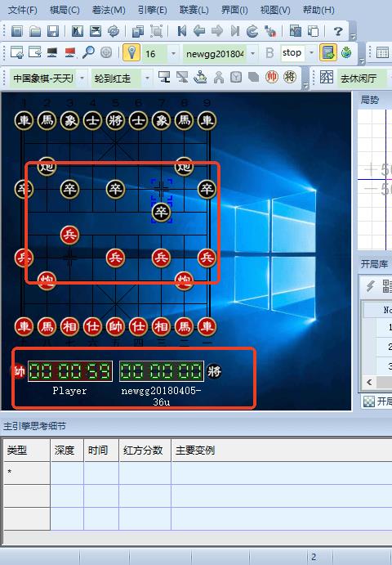
Task: Click the gray target circle icon
Action: point(106,53)
